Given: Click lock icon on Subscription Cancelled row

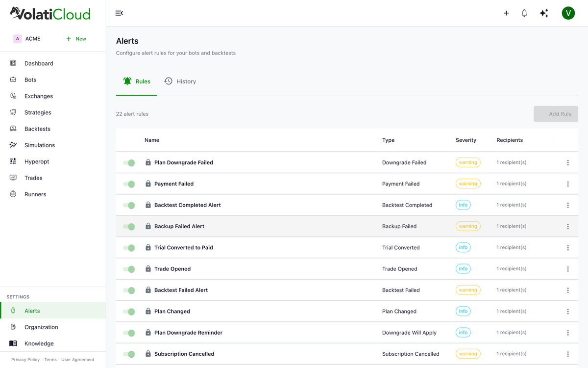Looking at the screenshot, I should click(148, 354).
